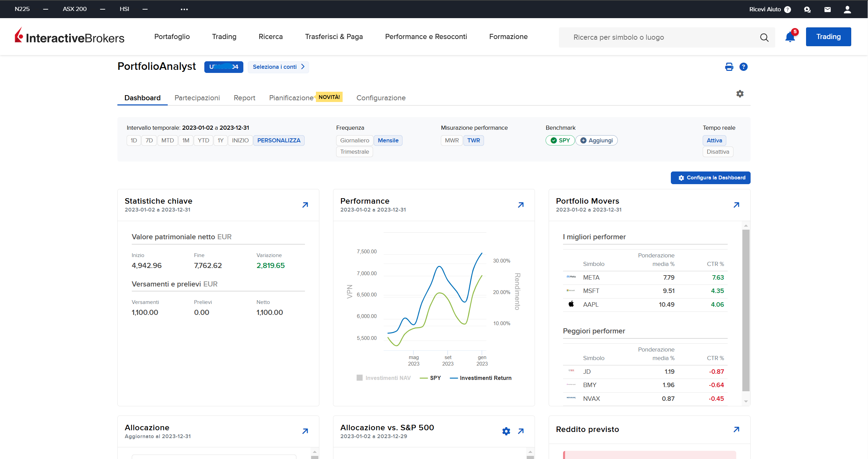Viewport: 868px width, 459px height.
Task: Click the Portfolio Movers scrollbar thumb
Action: click(746, 310)
